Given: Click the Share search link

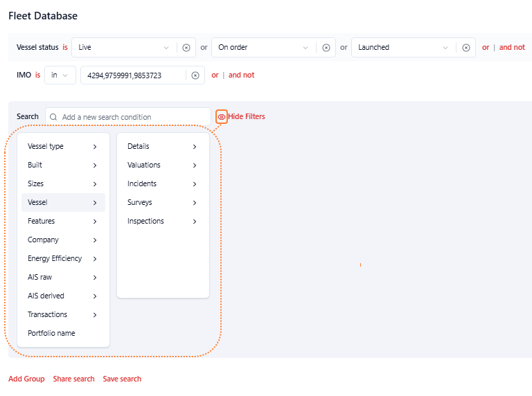Looking at the screenshot, I should (x=73, y=379).
